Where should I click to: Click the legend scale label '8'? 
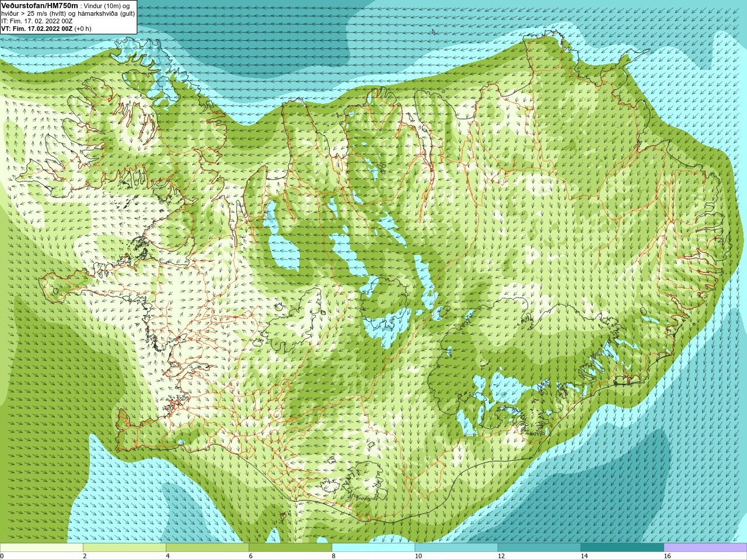point(334,556)
